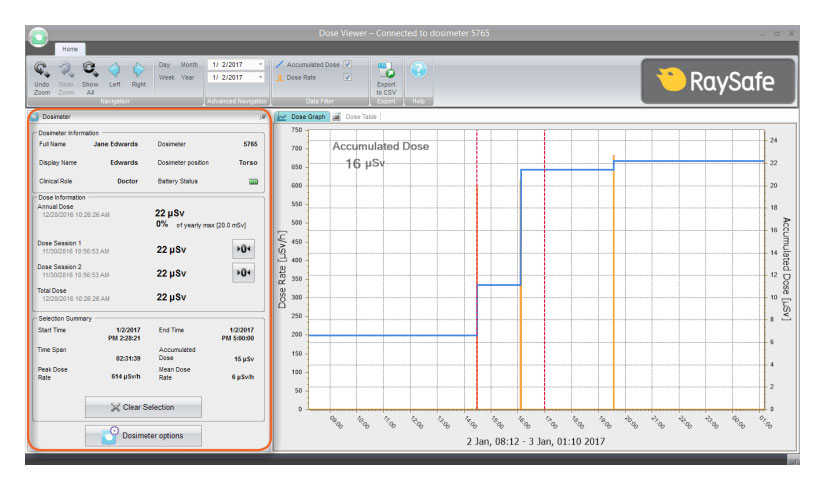The image size is (825, 490).
Task: Toggle the Dose Rate checkbox
Action: [347, 77]
